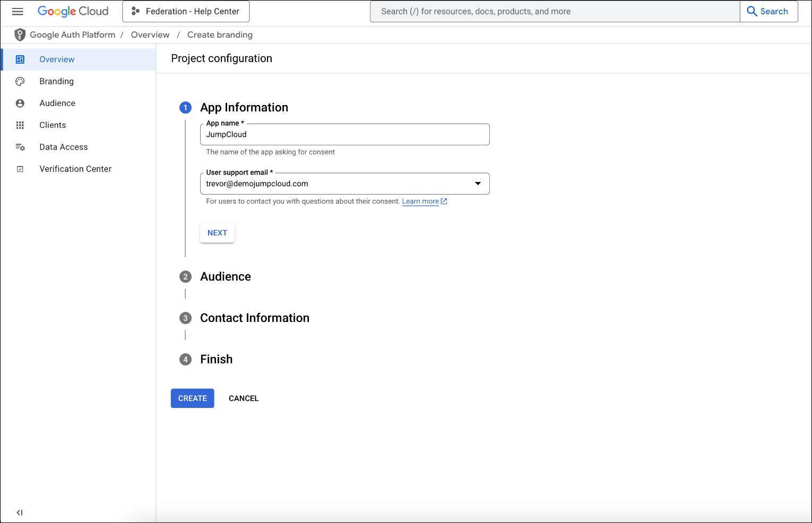Image resolution: width=812 pixels, height=523 pixels.
Task: Open Verification Center via its checkmark icon
Action: pos(20,168)
